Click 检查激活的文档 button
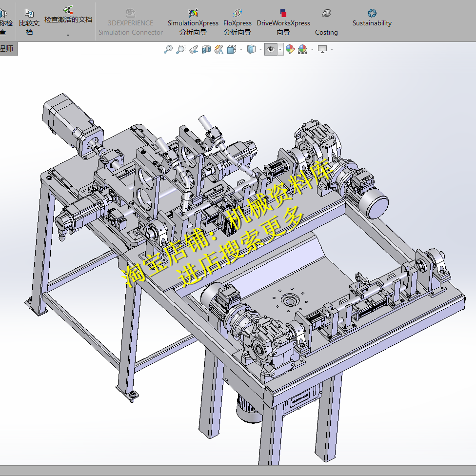This screenshot has height=476, width=476. pyautogui.click(x=68, y=15)
